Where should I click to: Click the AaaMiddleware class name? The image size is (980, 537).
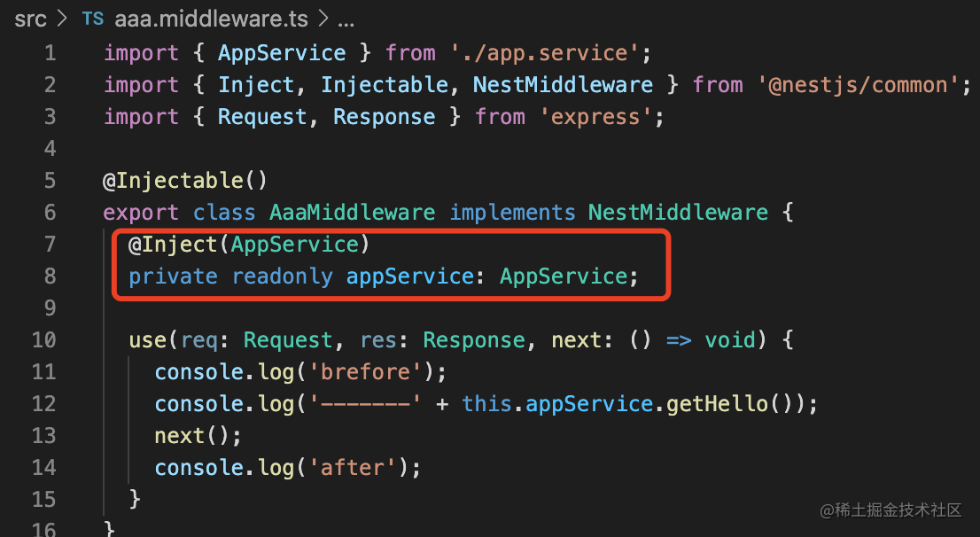(353, 213)
